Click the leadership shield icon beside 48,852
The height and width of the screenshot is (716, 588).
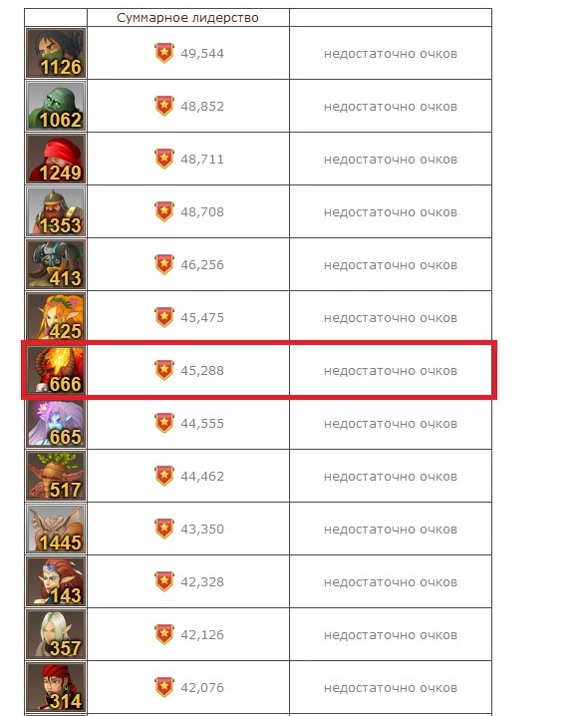click(x=164, y=106)
